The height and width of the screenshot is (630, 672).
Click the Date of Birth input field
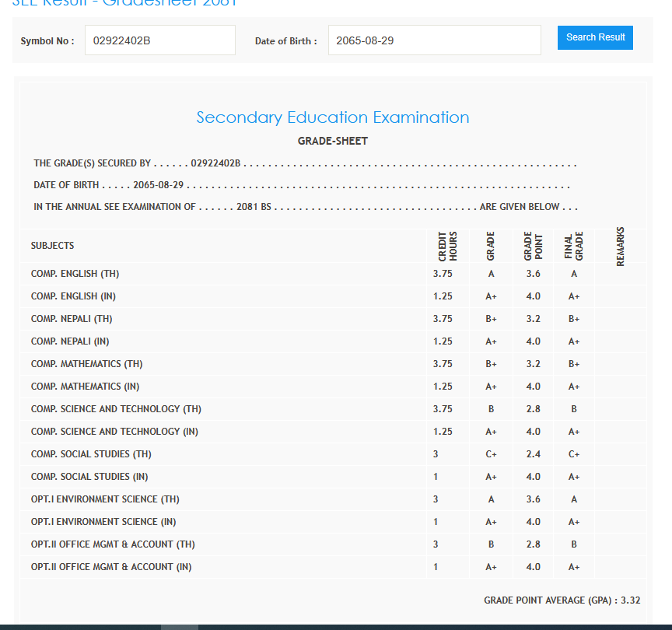[x=434, y=40]
